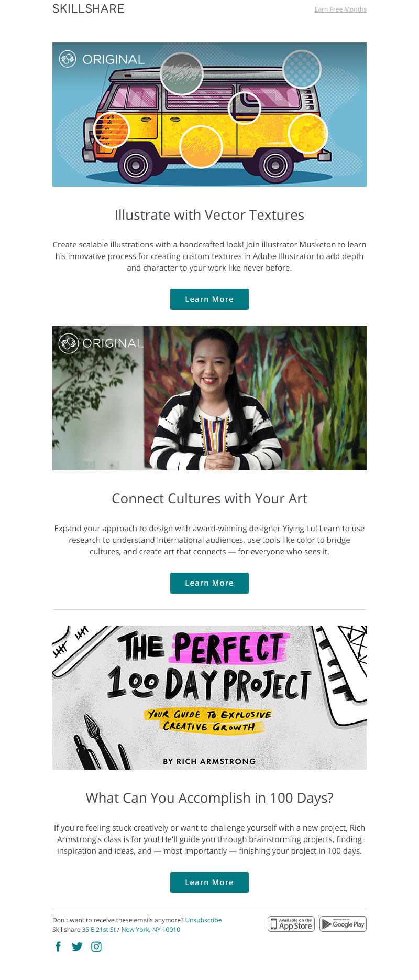Click Learn More under 100 Days class
The width and height of the screenshot is (419, 980).
[x=210, y=882]
